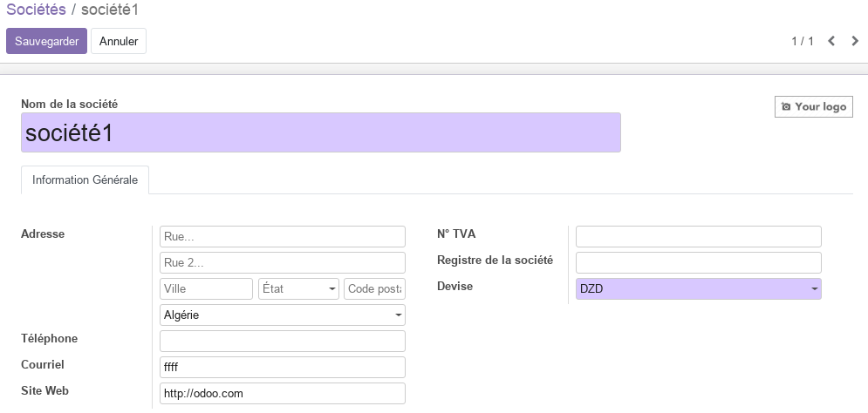The width and height of the screenshot is (868, 413).
Task: Save the company with Sauvegarder
Action: (46, 41)
